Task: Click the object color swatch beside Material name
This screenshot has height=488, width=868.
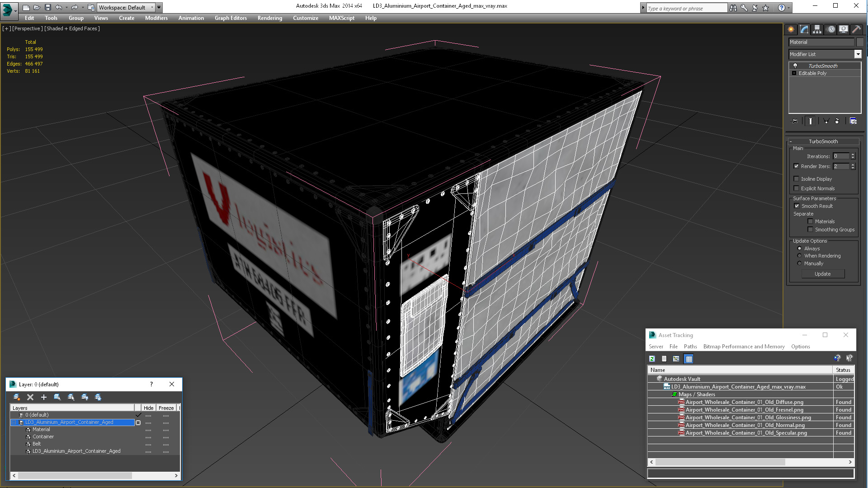Action: coord(860,42)
